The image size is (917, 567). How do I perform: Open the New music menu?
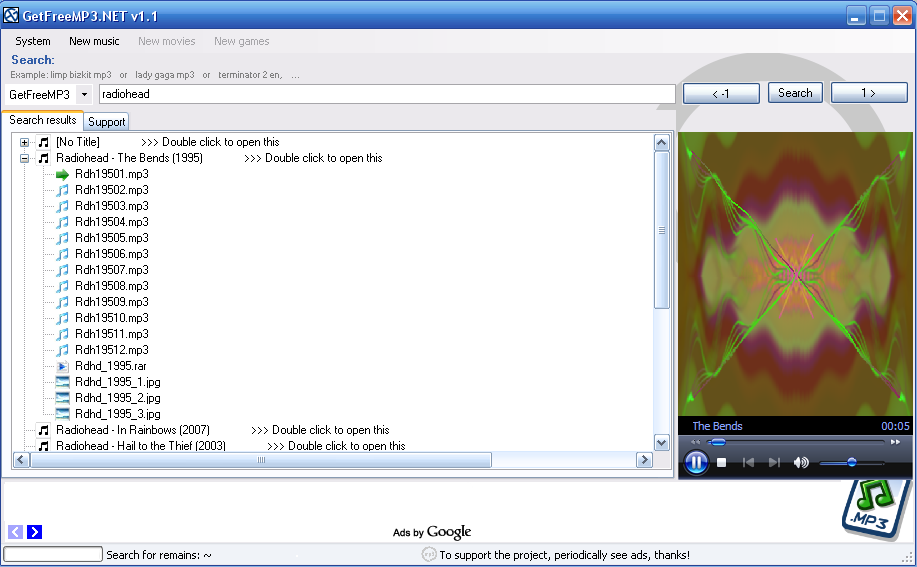[x=94, y=41]
